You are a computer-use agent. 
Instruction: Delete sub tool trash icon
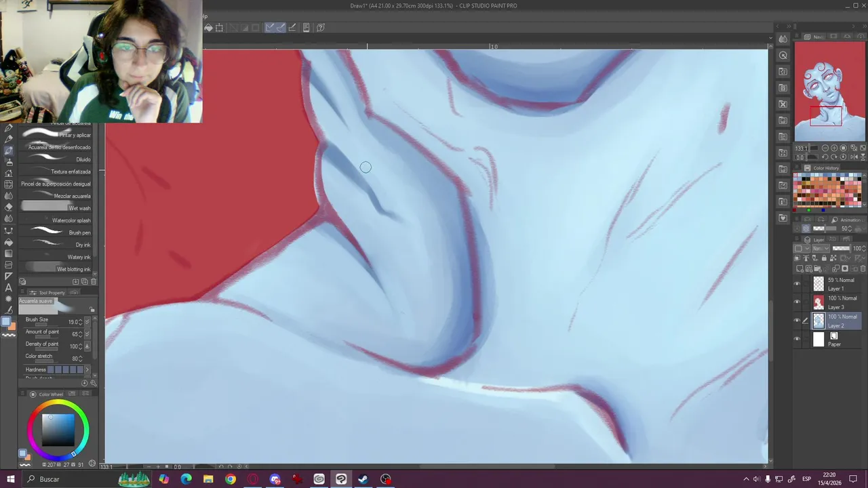tap(94, 281)
